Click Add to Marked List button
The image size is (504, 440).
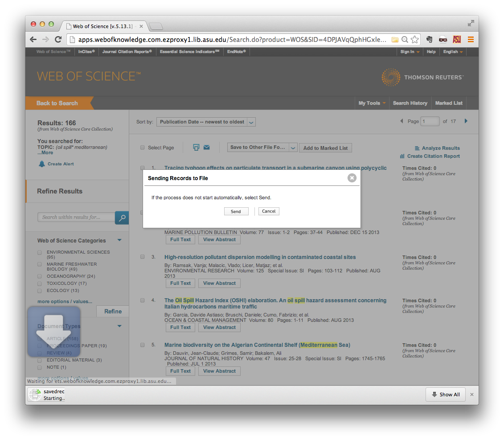coord(326,148)
